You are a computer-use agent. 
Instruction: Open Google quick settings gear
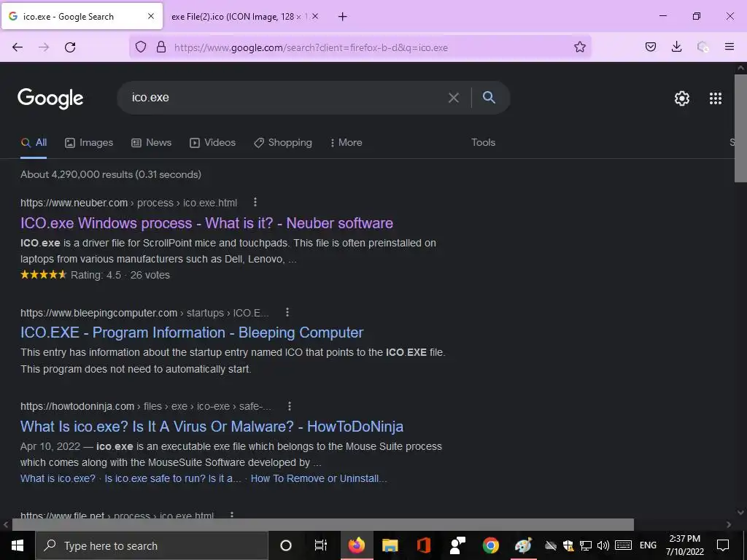(682, 98)
